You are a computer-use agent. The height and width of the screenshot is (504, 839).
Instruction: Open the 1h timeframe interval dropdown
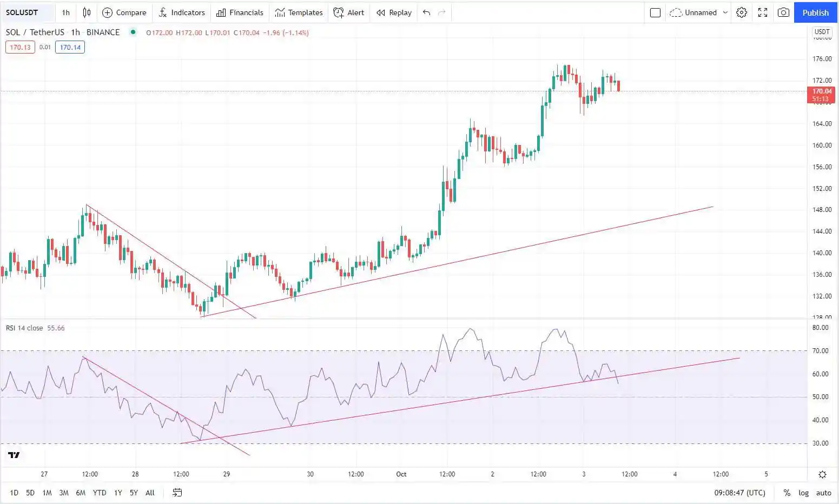(x=65, y=12)
